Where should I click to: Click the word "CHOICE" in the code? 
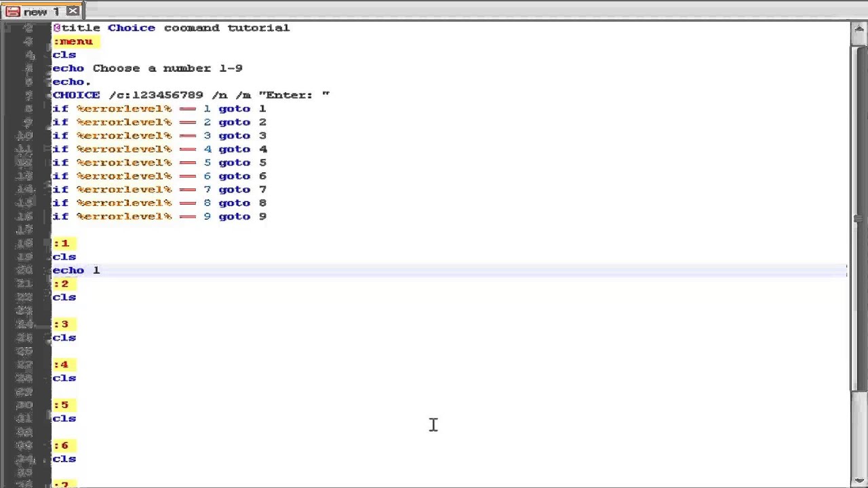(x=76, y=96)
